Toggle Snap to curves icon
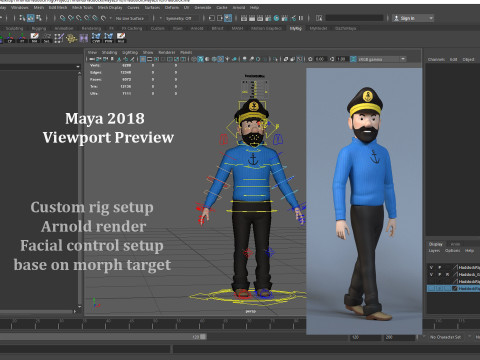The height and width of the screenshot is (360, 480). (x=71, y=18)
